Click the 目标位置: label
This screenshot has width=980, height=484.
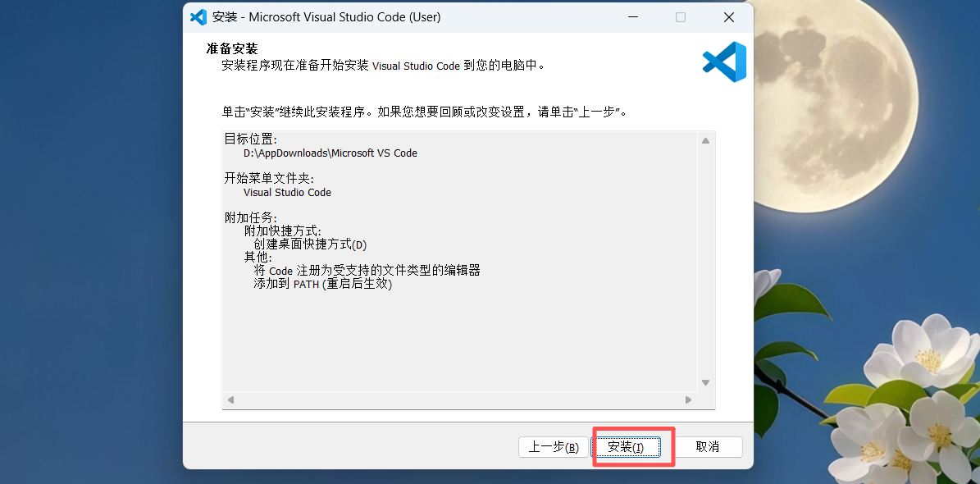251,139
